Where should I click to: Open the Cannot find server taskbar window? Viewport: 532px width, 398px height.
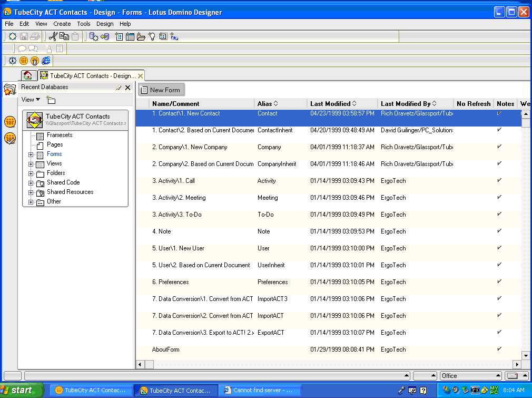click(260, 391)
